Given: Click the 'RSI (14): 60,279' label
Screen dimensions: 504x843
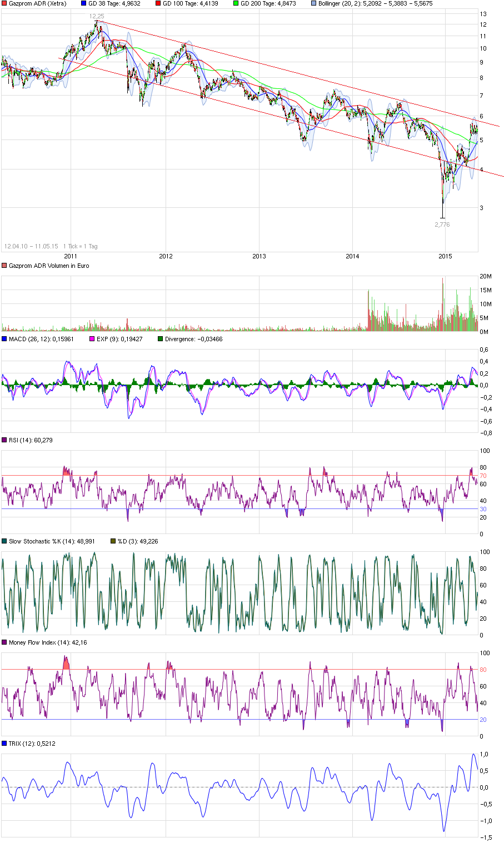Looking at the screenshot, I should (31, 440).
